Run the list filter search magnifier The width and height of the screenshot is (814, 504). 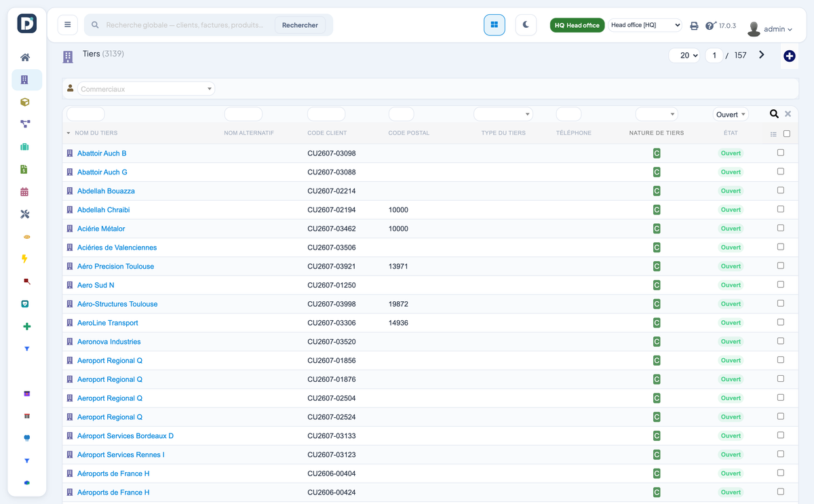pos(774,114)
